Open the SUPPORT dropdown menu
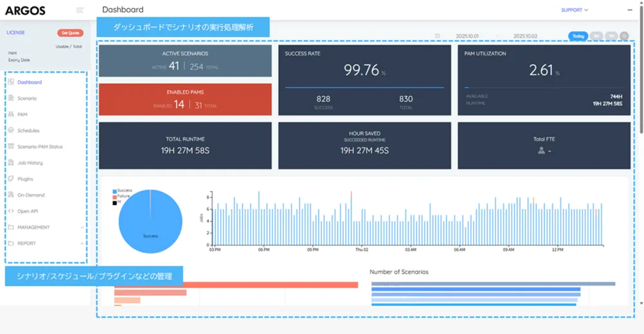This screenshot has width=644, height=334. (x=574, y=10)
